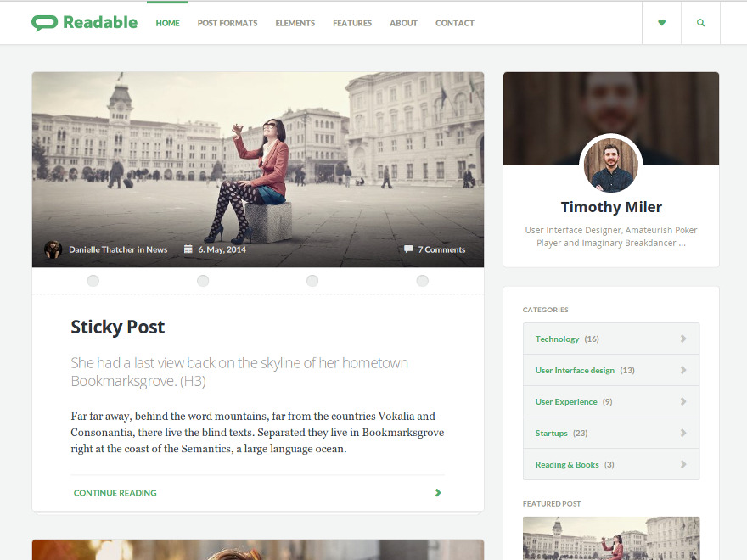The height and width of the screenshot is (560, 747).
Task: Click the heart favorites icon in header
Action: pos(661,22)
